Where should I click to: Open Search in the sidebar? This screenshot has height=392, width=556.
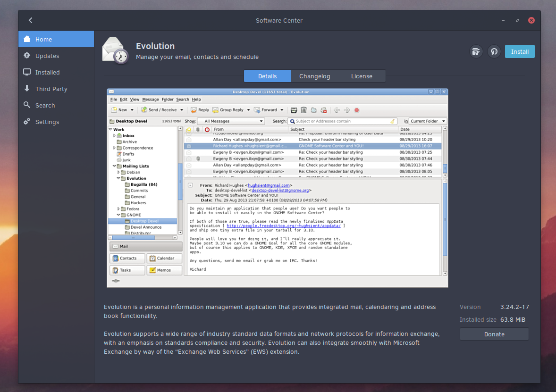56,105
